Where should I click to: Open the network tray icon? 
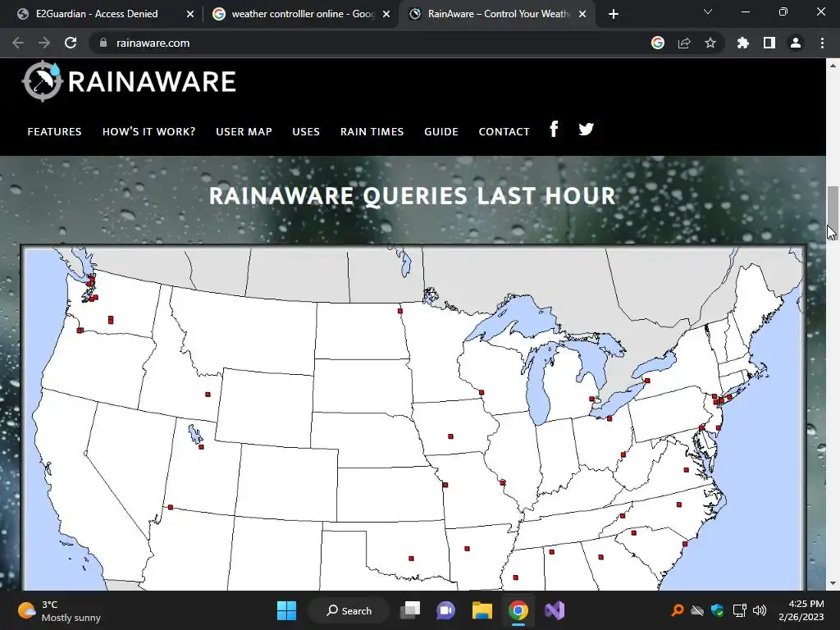pyautogui.click(x=740, y=610)
